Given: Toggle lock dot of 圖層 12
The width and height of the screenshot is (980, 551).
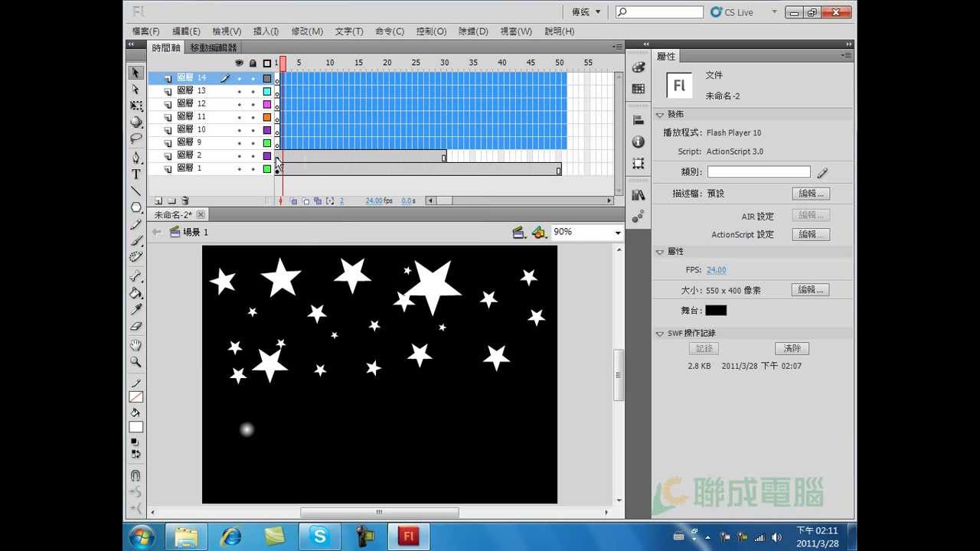Looking at the screenshot, I should point(253,104).
